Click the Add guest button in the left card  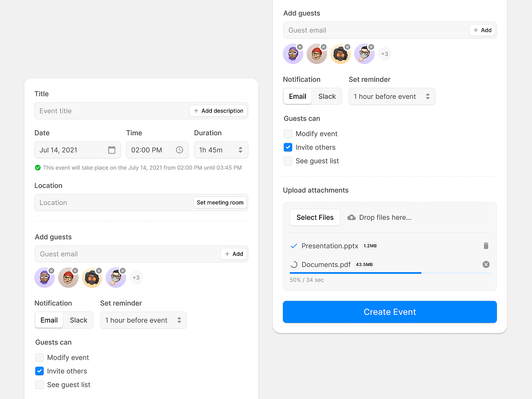(x=234, y=254)
